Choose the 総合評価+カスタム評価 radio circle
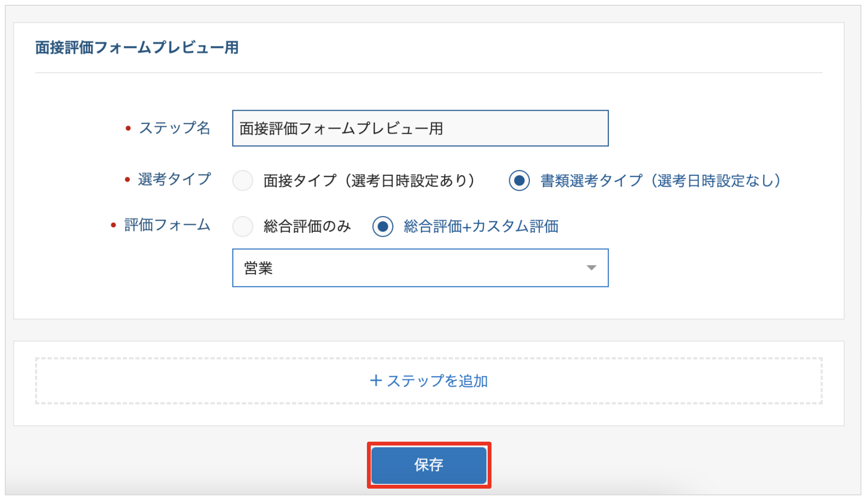868x503 pixels. [383, 226]
